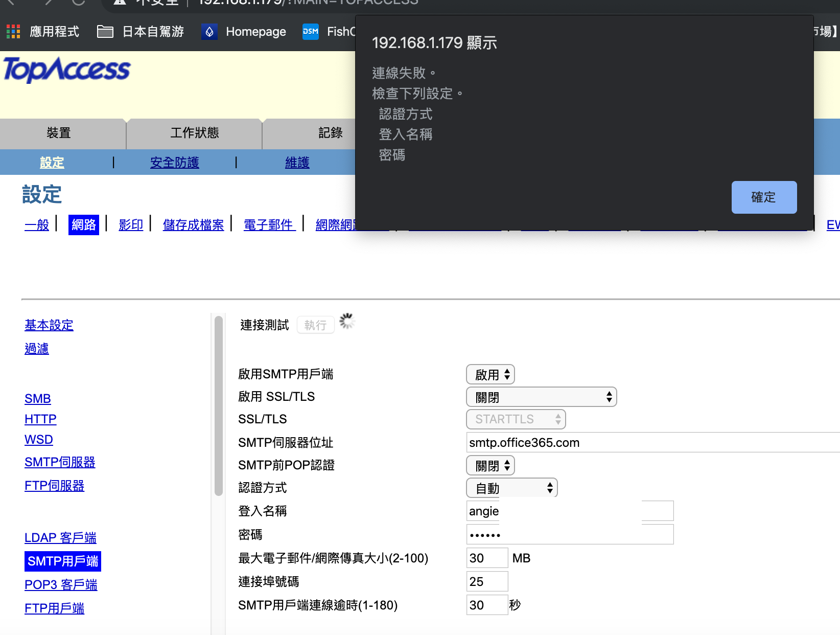840x635 pixels.
Task: Go to the 設定 submenu
Action: click(52, 163)
